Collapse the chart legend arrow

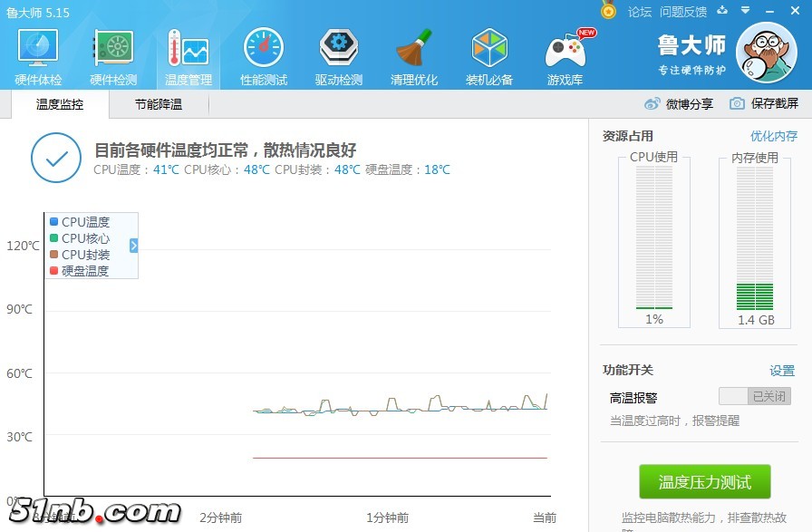[x=133, y=246]
